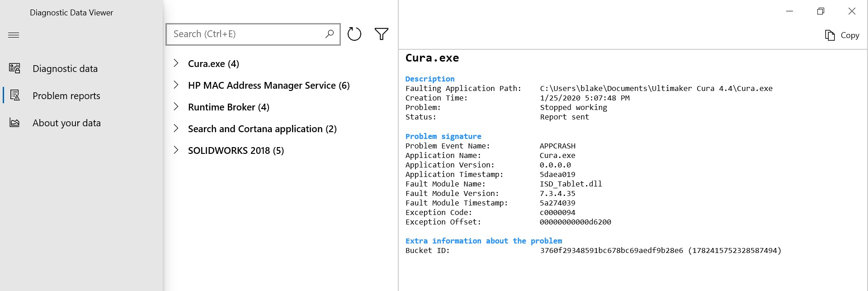This screenshot has height=291, width=868.
Task: Click the Description section heading
Action: [430, 79]
